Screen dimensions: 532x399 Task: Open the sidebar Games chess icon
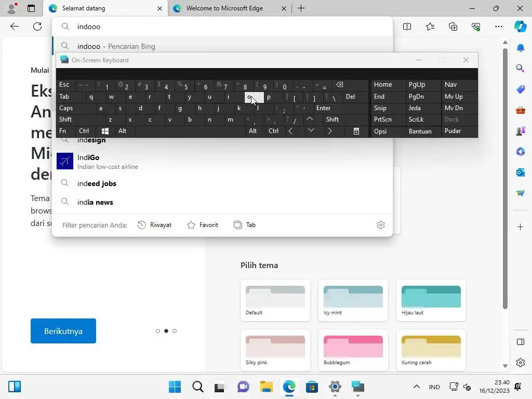pos(521,130)
